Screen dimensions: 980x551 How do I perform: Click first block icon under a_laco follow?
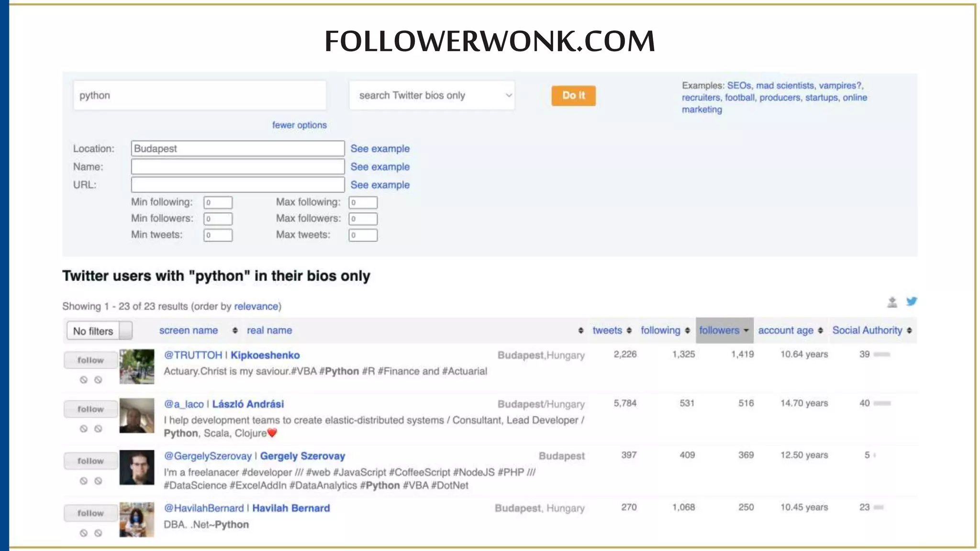84,429
